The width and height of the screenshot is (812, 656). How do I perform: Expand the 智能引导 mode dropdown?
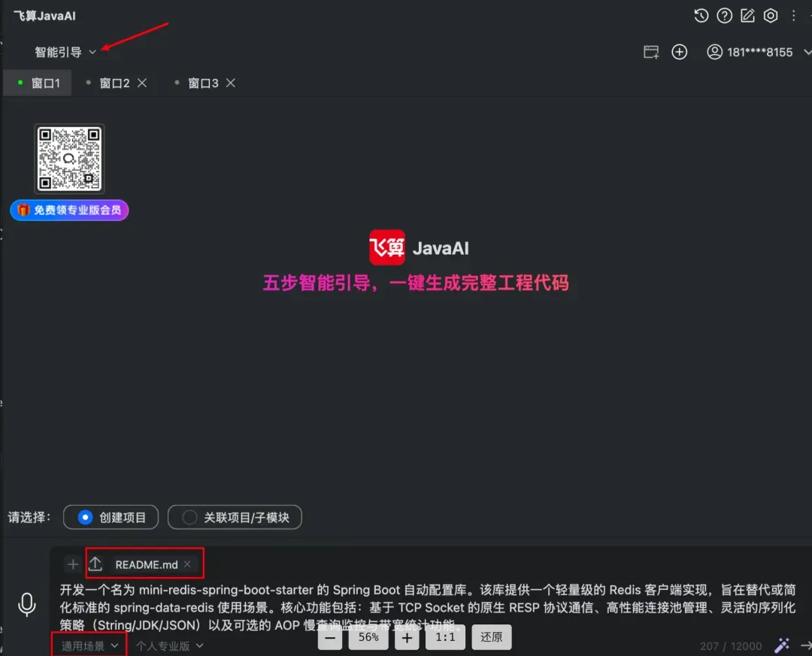pyautogui.click(x=65, y=52)
